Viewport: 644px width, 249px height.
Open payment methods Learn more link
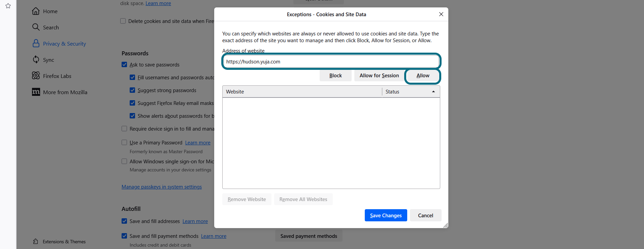click(214, 236)
